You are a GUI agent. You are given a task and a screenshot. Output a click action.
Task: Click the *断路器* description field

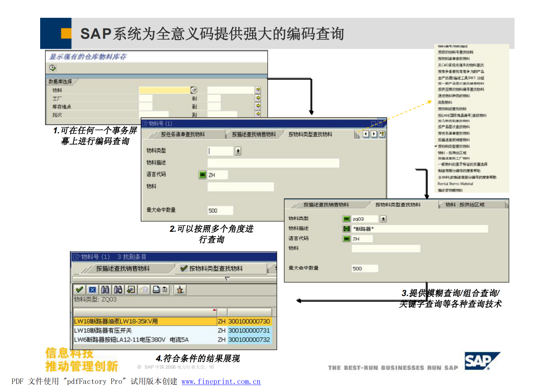[420, 229]
